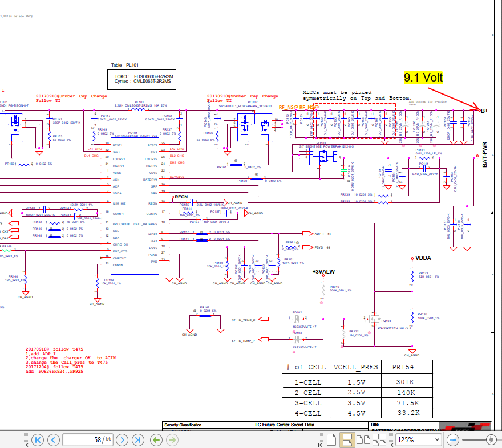This screenshot has width=502, height=448.
Task: Click 'Table PL101' heading text
Action: point(125,65)
